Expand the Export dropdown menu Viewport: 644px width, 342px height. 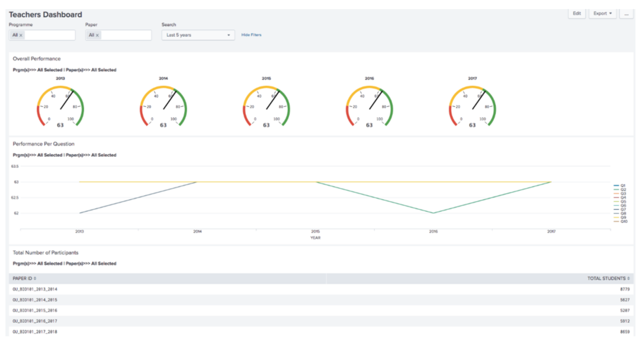click(602, 14)
